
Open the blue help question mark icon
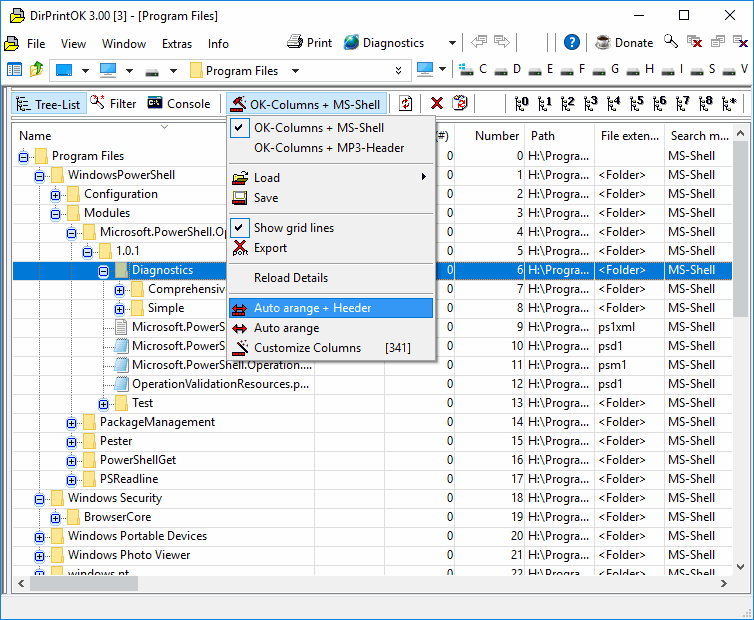572,42
